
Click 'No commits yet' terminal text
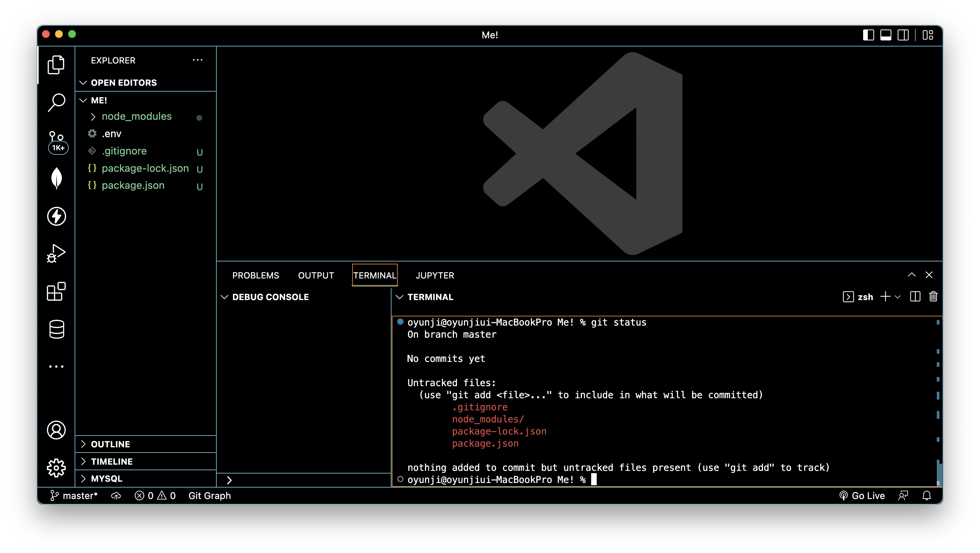pyautogui.click(x=446, y=359)
